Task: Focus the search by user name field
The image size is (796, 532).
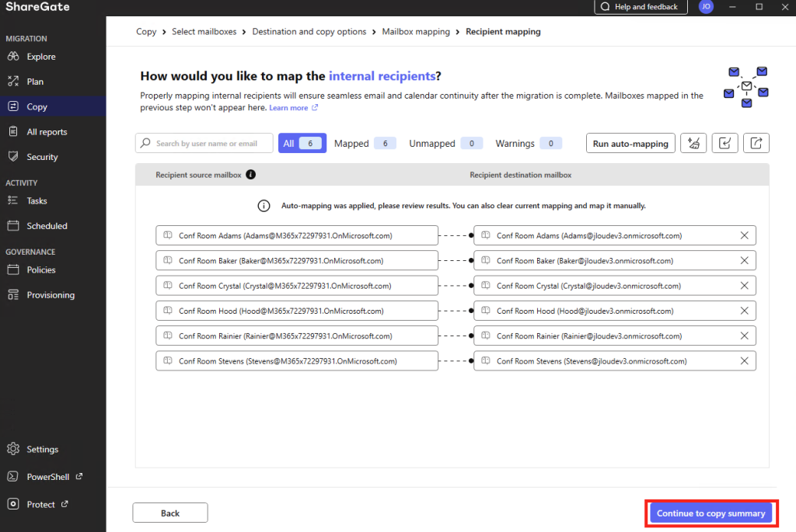Action: tap(204, 144)
